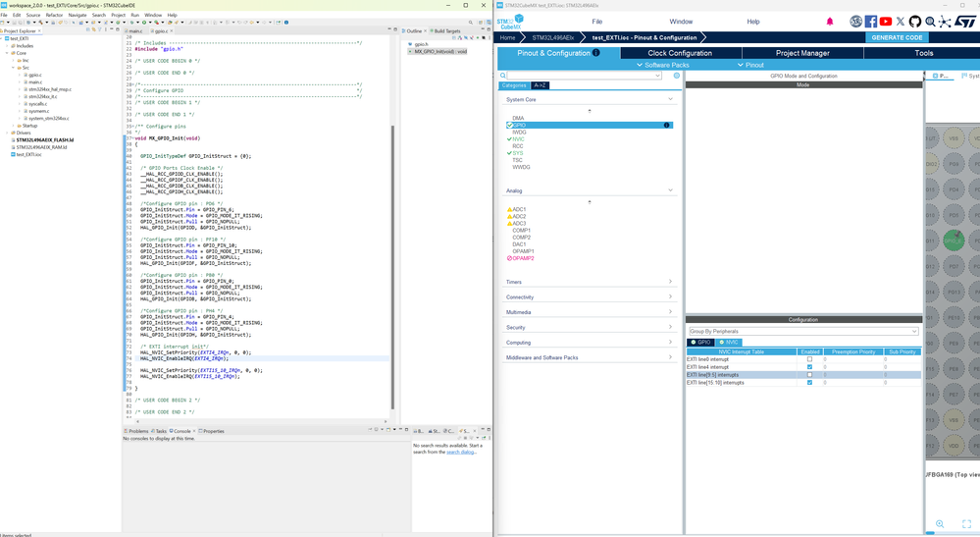Collapse the System Core category
This screenshot has width=980, height=537.
click(x=670, y=99)
